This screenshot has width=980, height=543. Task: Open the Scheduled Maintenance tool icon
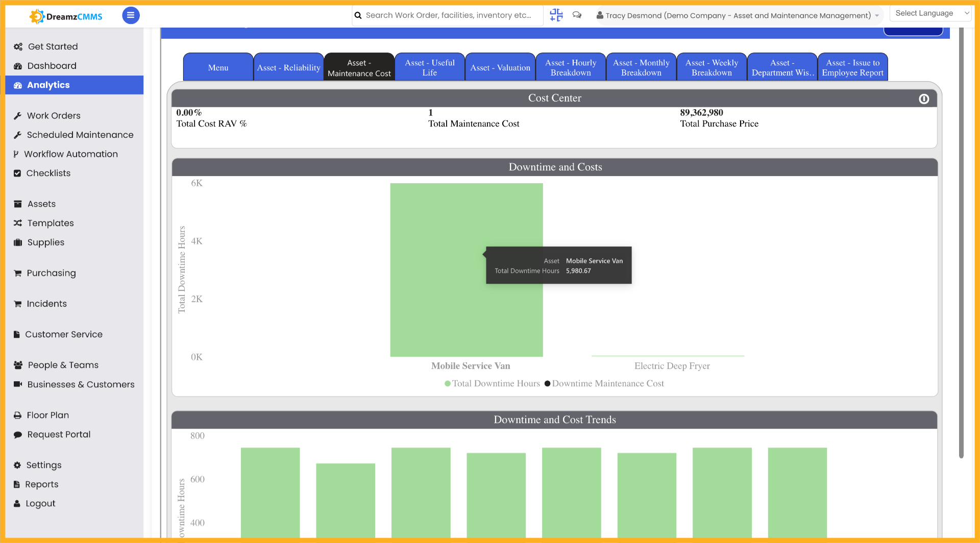tap(17, 135)
